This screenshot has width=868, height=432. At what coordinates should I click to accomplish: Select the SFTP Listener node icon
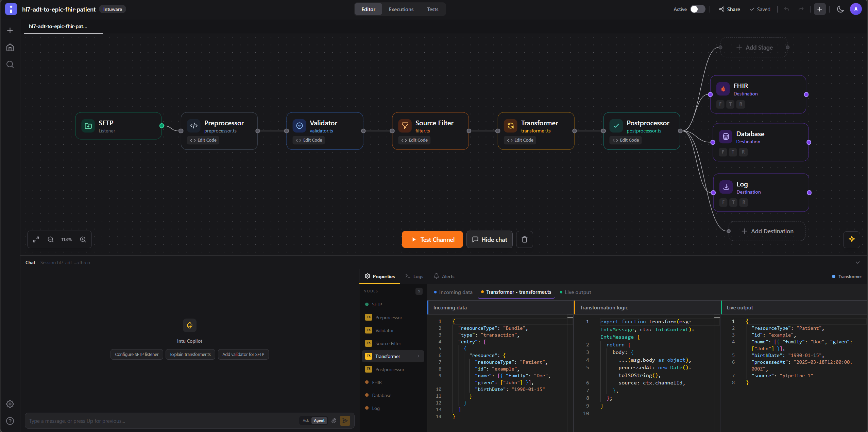pyautogui.click(x=88, y=126)
